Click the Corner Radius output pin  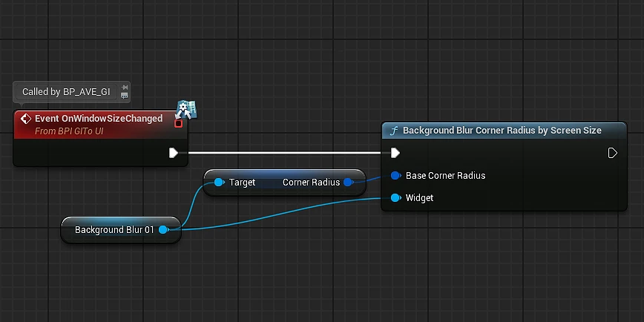[348, 183]
